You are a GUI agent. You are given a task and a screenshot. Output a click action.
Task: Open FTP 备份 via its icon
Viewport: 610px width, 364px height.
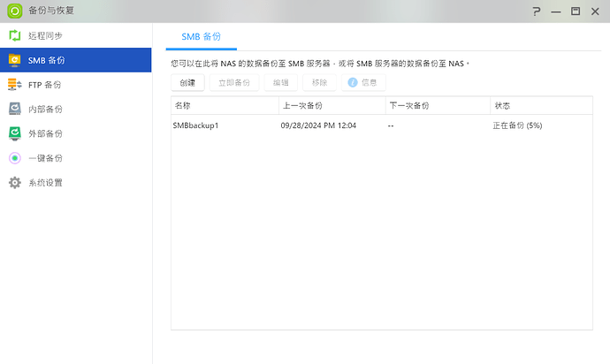click(14, 85)
